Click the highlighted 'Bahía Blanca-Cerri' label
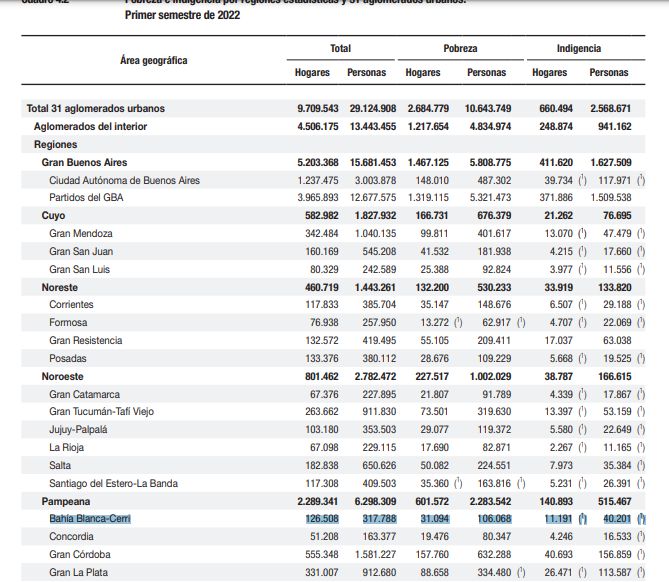669x582 pixels. coord(90,519)
